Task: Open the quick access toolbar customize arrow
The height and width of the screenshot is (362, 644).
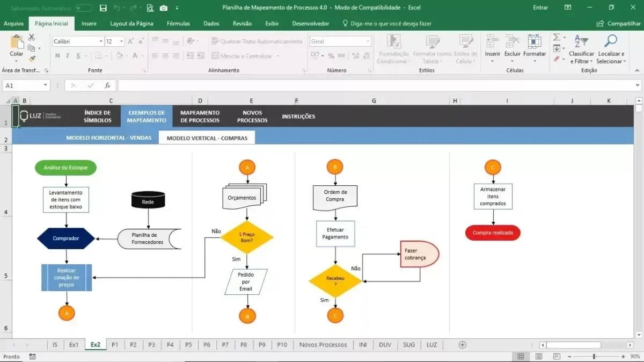Action: (178, 8)
